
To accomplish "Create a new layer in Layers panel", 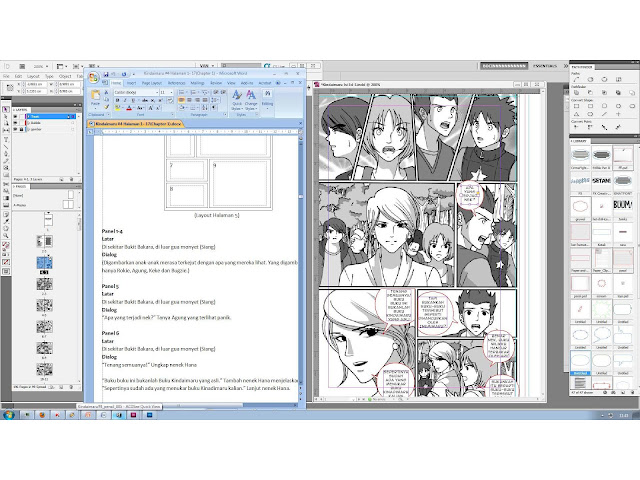I will (x=62, y=179).
